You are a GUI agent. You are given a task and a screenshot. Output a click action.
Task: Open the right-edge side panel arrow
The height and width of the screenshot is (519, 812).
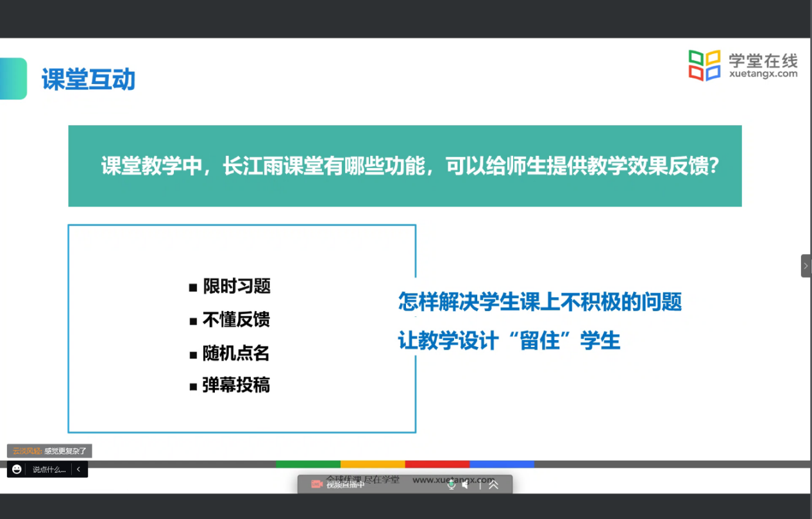806,266
